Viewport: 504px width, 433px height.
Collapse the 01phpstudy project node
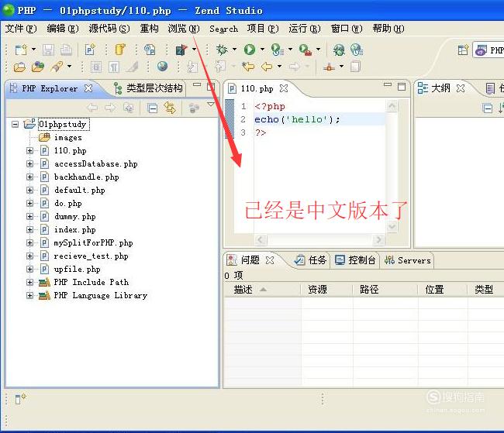click(15, 124)
